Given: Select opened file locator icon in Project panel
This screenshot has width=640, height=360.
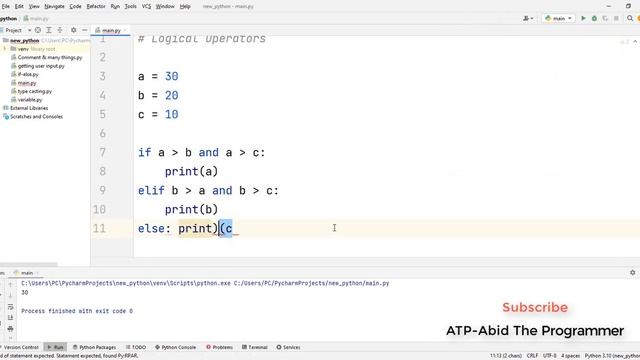Looking at the screenshot, I should [x=38, y=30].
